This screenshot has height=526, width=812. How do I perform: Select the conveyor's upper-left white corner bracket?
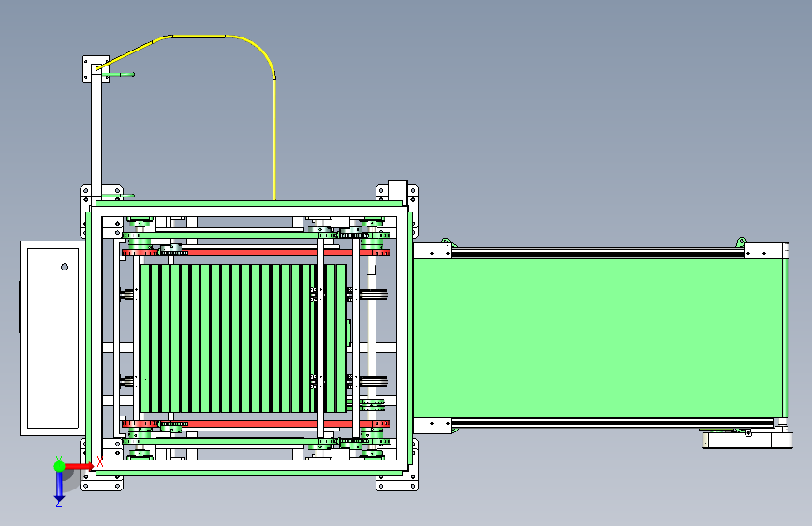point(433,251)
